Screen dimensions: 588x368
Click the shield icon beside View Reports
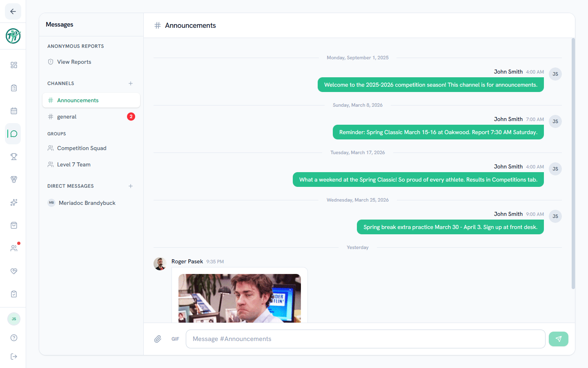[51, 62]
